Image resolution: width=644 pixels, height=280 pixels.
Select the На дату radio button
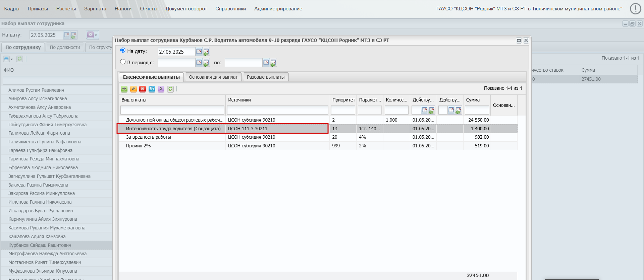click(123, 50)
